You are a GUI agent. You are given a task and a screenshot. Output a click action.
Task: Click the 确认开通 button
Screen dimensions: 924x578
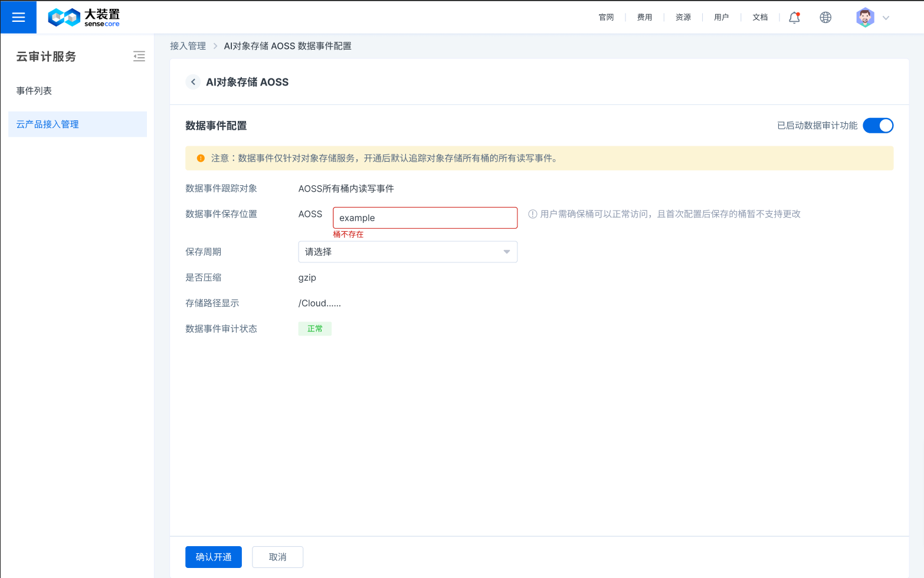214,557
